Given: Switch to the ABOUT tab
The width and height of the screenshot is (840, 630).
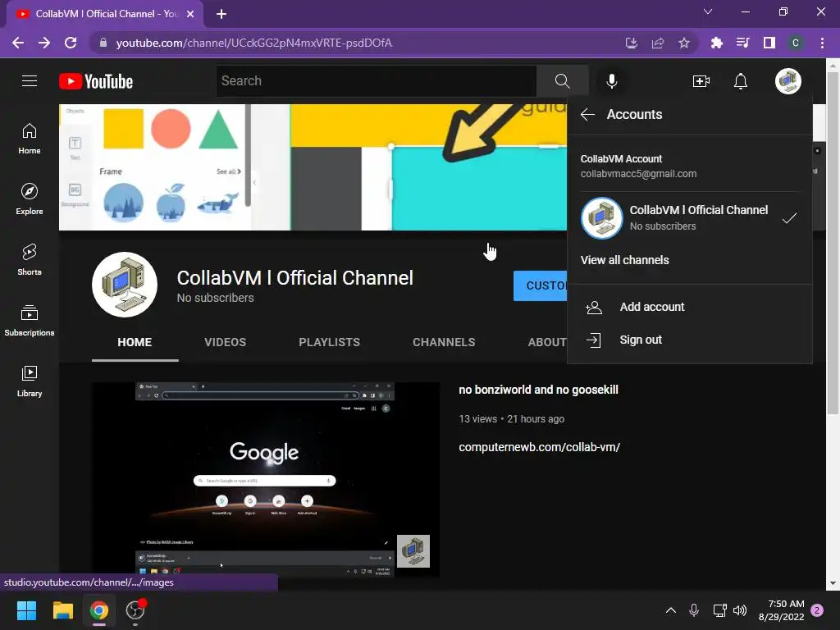Looking at the screenshot, I should click(547, 342).
